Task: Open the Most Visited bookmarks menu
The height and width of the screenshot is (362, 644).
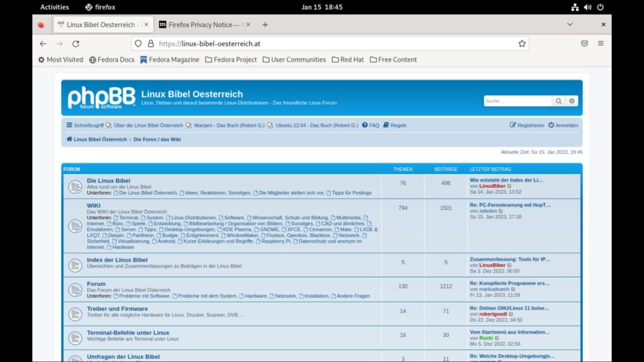Action: pyautogui.click(x=60, y=60)
